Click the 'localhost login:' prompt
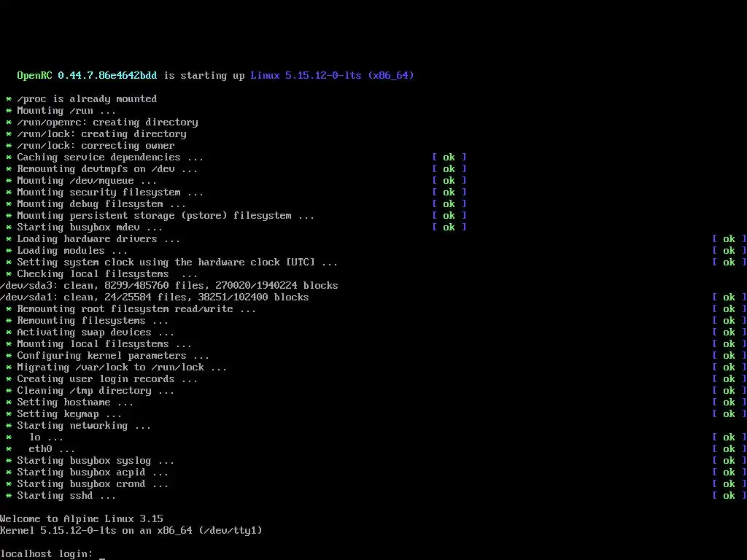This screenshot has width=747, height=560. (x=47, y=554)
